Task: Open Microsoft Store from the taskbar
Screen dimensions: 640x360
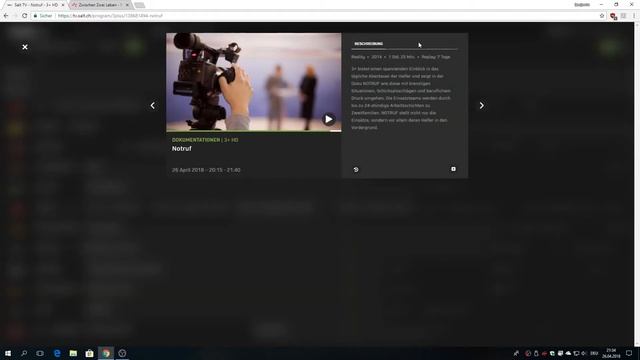Action: [x=89, y=353]
